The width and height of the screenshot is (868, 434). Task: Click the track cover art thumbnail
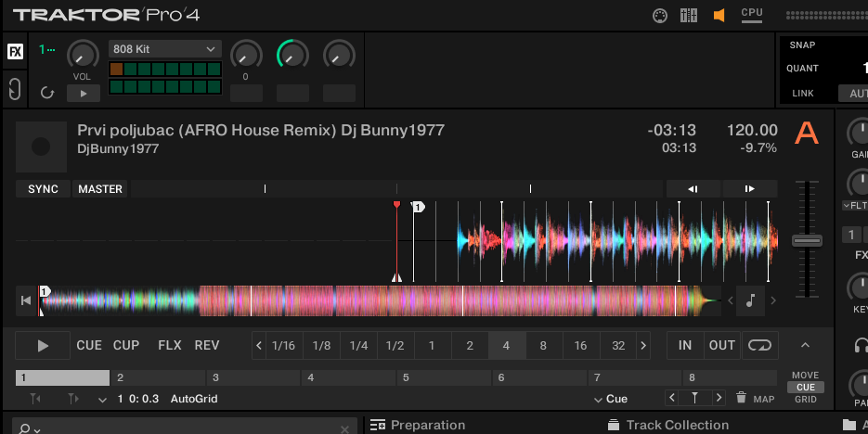pos(41,147)
